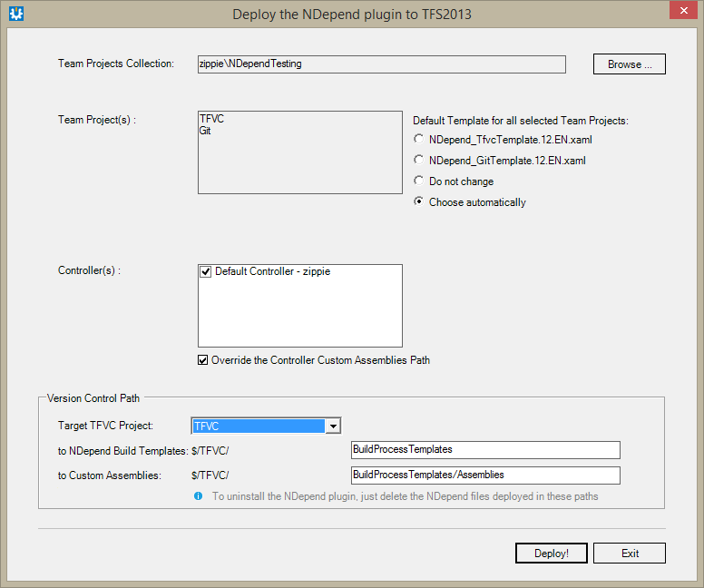This screenshot has width=704, height=588.
Task: Select Git in Team Projects list
Action: [x=205, y=131]
